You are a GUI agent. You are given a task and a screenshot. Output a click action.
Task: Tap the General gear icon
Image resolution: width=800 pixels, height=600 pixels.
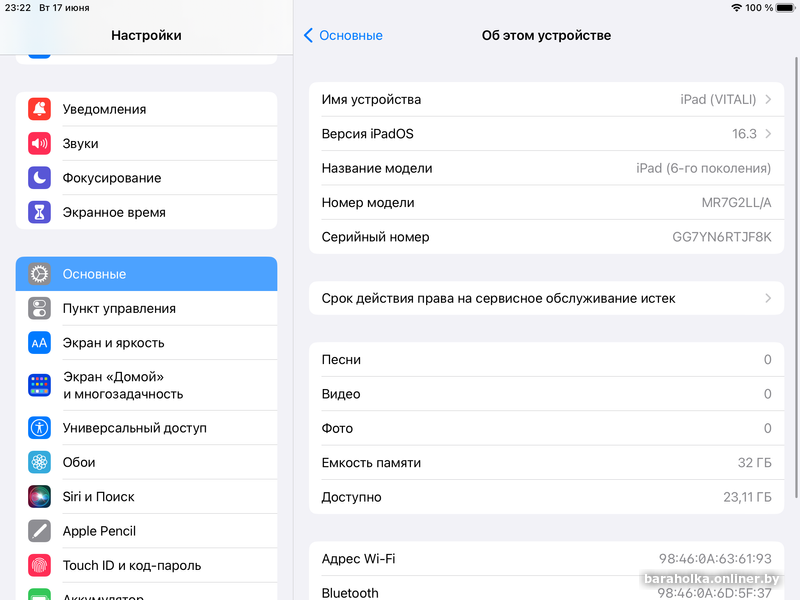pyautogui.click(x=39, y=274)
